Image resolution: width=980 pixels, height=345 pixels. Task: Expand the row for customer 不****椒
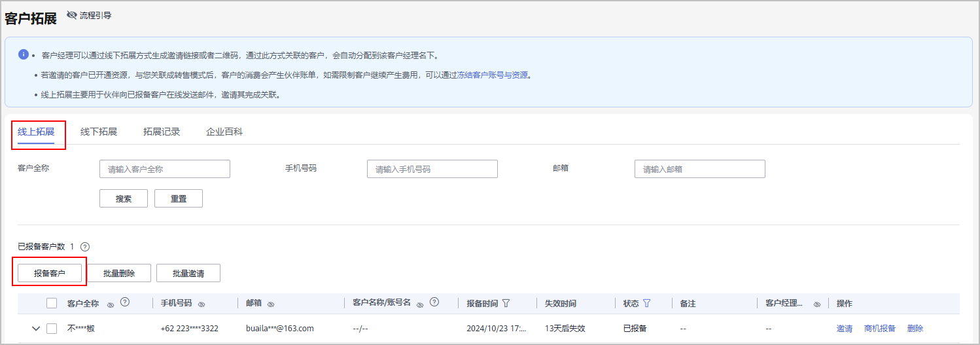pyautogui.click(x=36, y=329)
